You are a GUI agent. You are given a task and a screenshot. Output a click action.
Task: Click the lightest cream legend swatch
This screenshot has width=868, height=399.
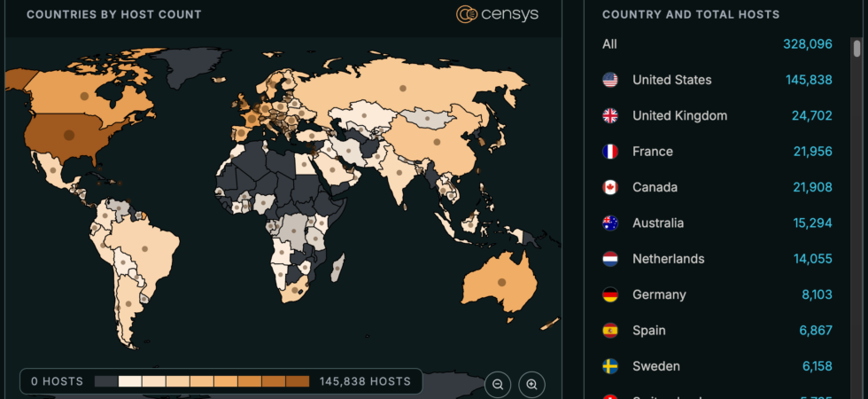tap(130, 381)
